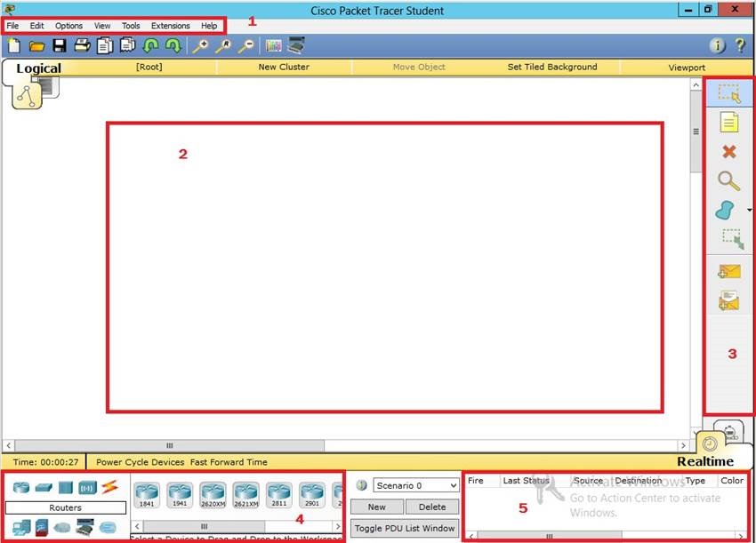The width and height of the screenshot is (756, 543).
Task: Click the Print toolbar icon
Action: 82,46
